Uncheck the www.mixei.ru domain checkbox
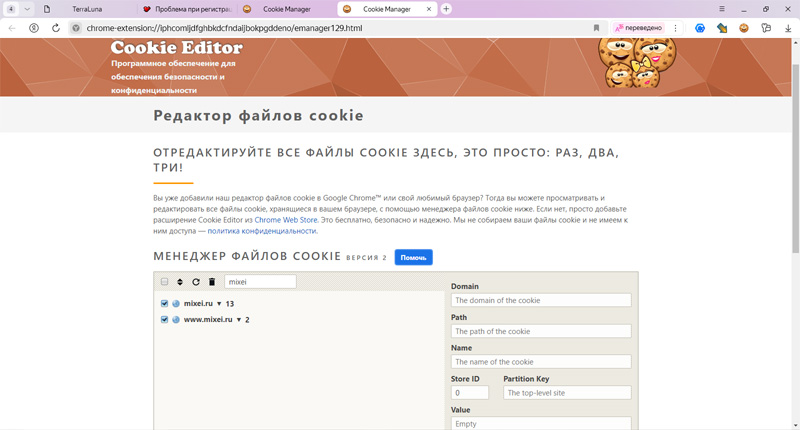 pyautogui.click(x=164, y=319)
